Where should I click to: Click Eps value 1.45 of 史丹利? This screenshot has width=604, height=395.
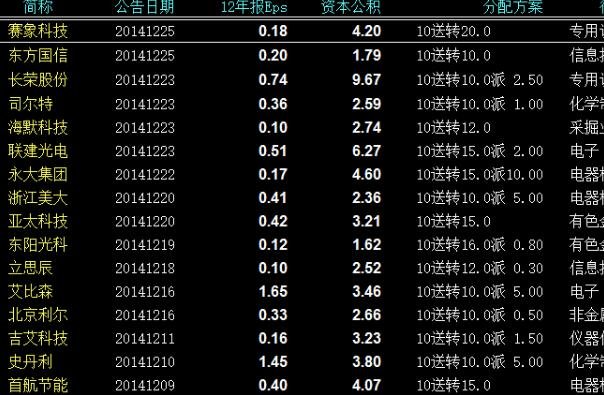coord(273,362)
